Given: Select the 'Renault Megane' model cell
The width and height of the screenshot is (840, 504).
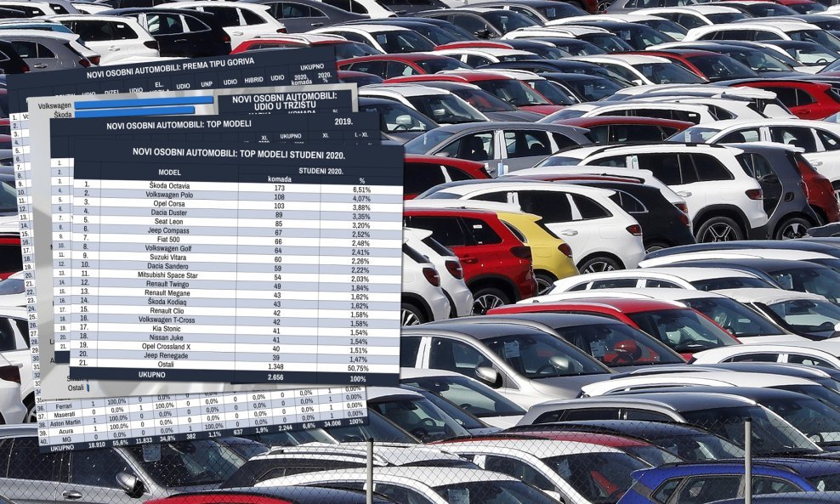Looking at the screenshot, I should 167,293.
